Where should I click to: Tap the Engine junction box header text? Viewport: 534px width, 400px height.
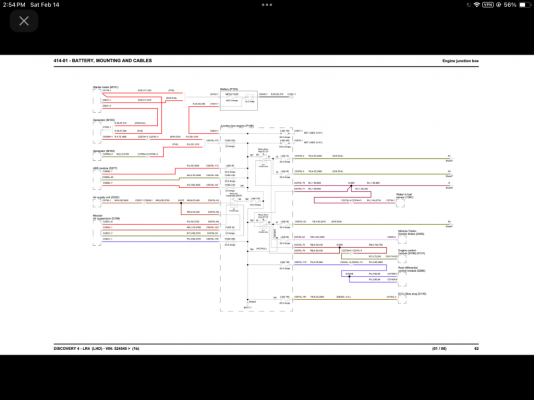tap(460, 61)
